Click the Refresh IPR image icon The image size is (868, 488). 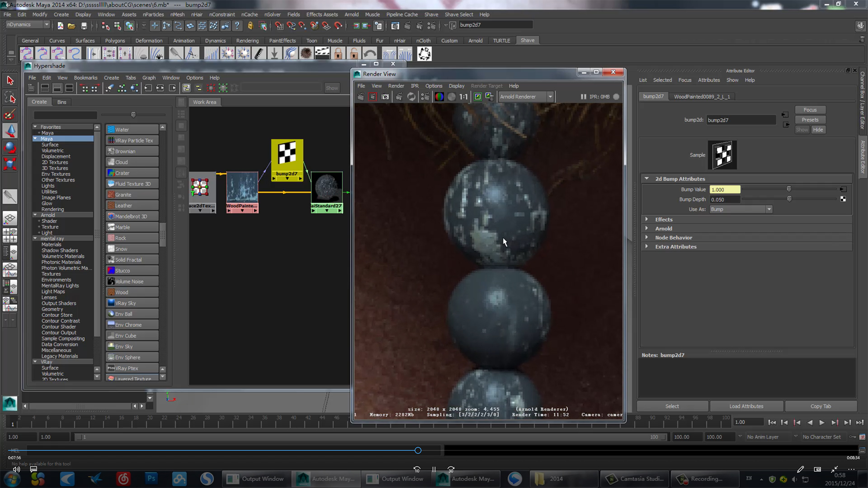(x=411, y=97)
